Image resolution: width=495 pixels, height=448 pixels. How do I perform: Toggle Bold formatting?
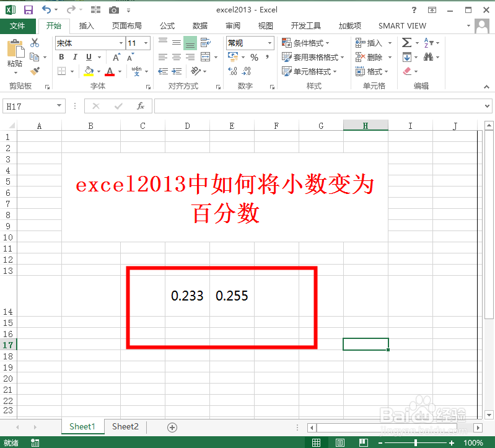pos(61,57)
